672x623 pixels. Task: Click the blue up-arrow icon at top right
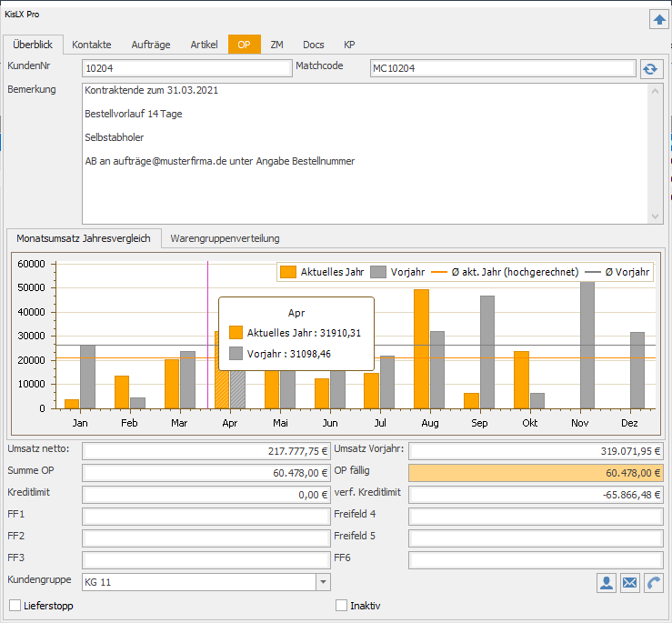click(658, 19)
